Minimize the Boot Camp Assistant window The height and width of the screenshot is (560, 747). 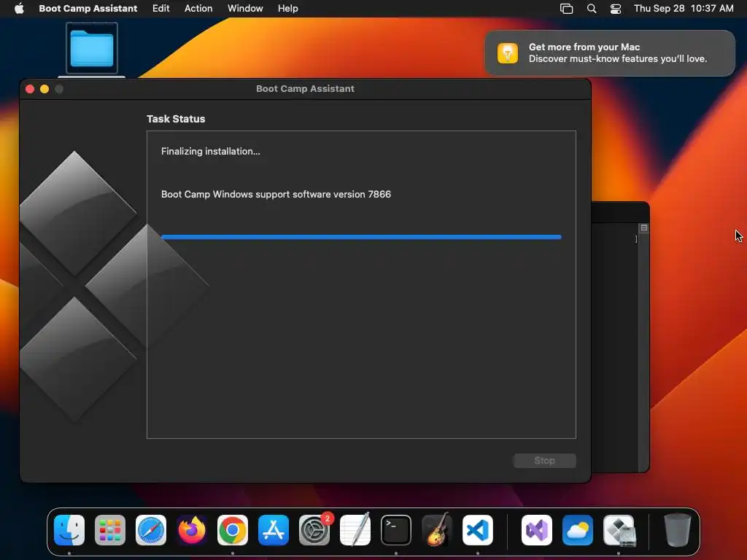[x=44, y=89]
